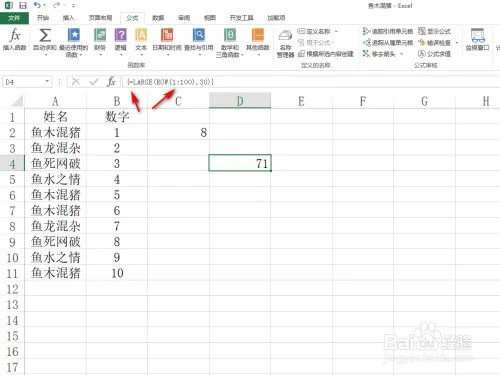This screenshot has height=375, width=500.
Task: Select cell A9 with 鱼死网破
Action: [x=55, y=242]
